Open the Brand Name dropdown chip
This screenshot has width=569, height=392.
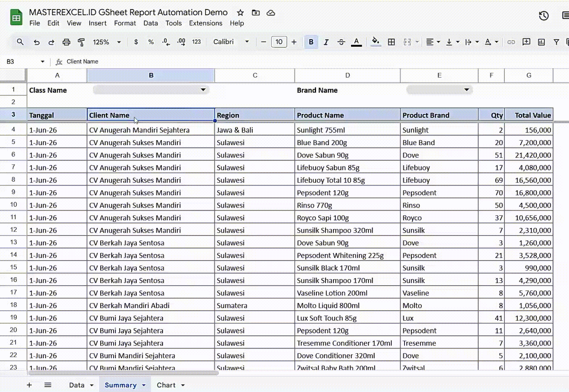pyautogui.click(x=439, y=90)
